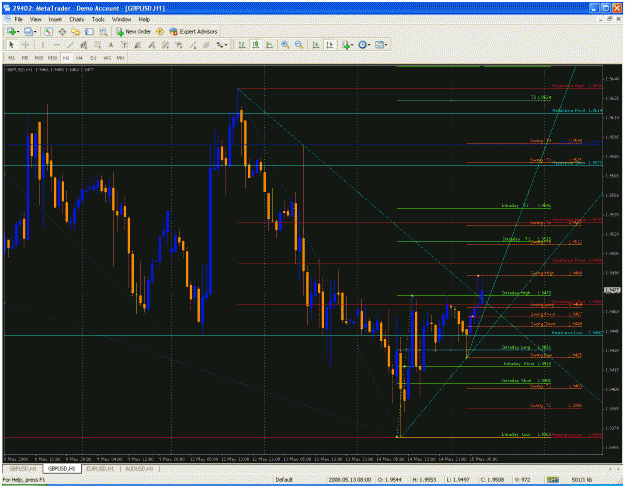625x486 pixels.
Task: Open the Periodicity clock icon
Action: click(362, 45)
